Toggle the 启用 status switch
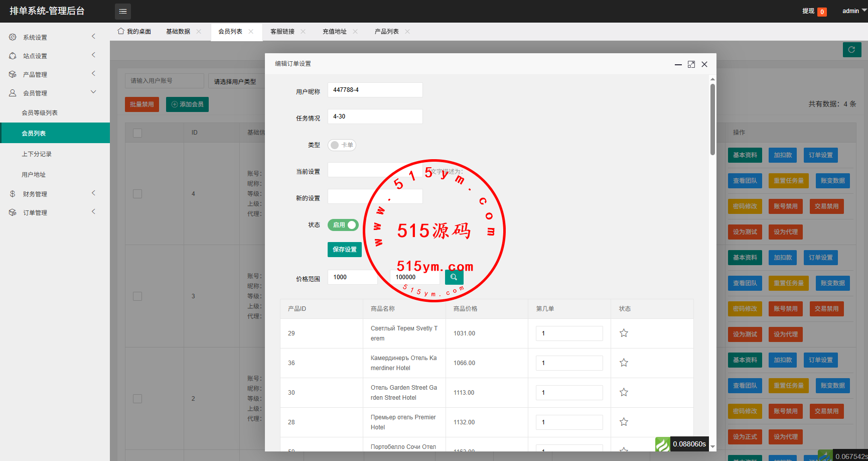Screen dimensions: 868x461 pyautogui.click(x=343, y=225)
